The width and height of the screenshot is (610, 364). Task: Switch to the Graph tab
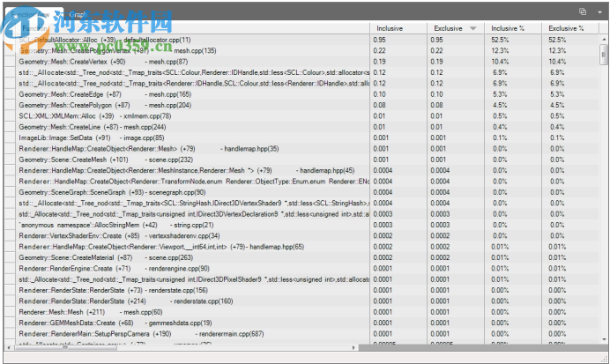pyautogui.click(x=78, y=14)
